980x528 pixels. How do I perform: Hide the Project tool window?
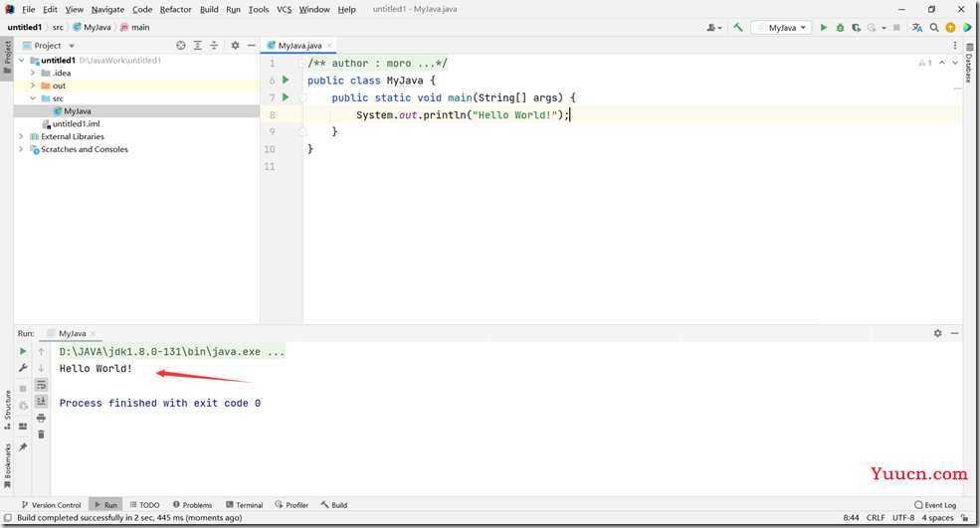tap(252, 46)
